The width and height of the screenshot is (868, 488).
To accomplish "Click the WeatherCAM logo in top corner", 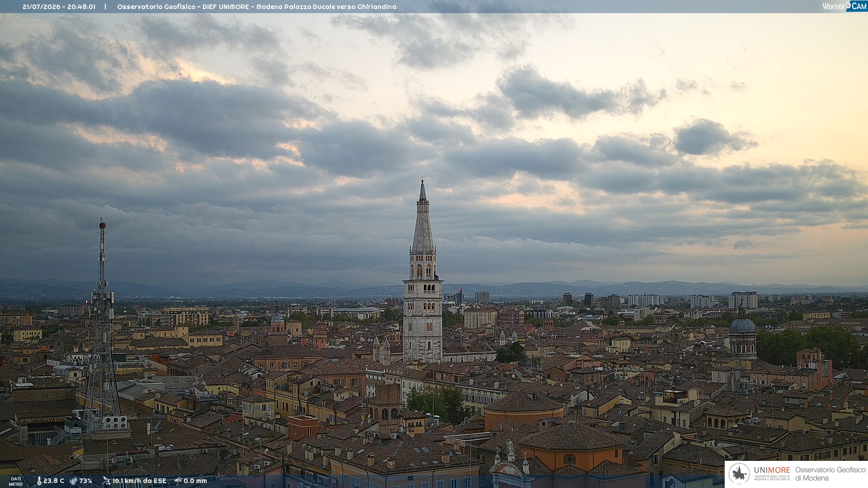I will [x=844, y=6].
